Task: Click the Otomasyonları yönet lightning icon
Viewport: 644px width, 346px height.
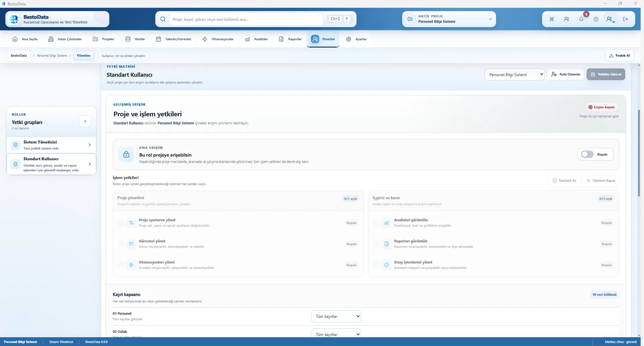Action: pyautogui.click(x=131, y=265)
